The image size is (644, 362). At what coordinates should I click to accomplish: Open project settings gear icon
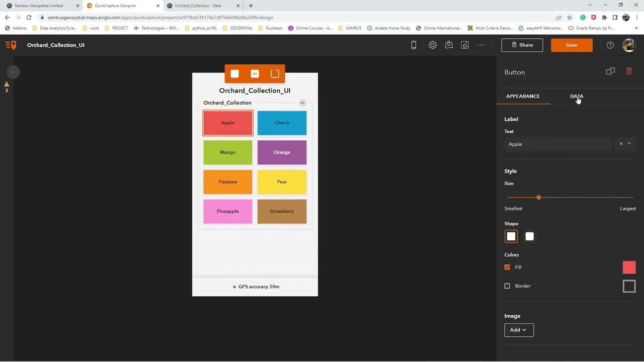(432, 45)
